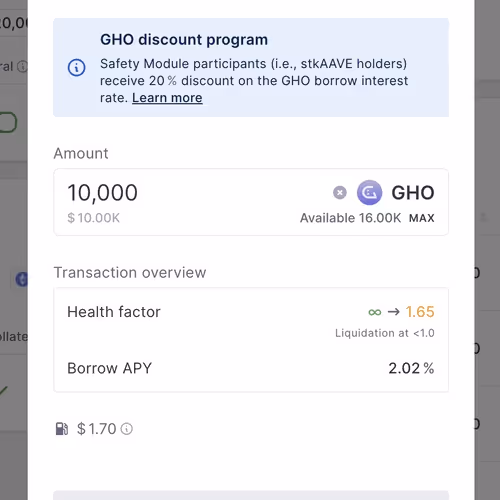Screen dimensions: 500x500
Task: Open gas fee info tooltip icon
Action: point(127,429)
